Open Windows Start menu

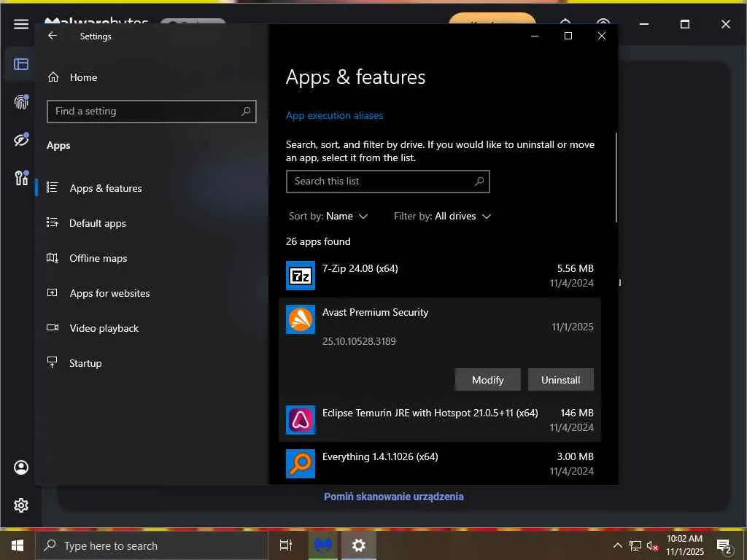click(x=18, y=545)
